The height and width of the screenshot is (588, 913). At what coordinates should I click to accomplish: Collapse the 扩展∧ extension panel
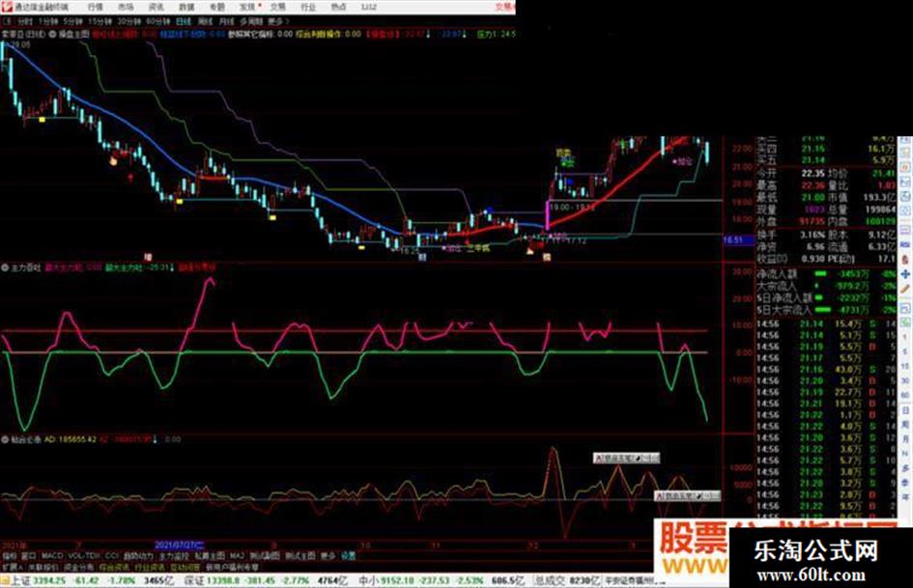pos(12,567)
